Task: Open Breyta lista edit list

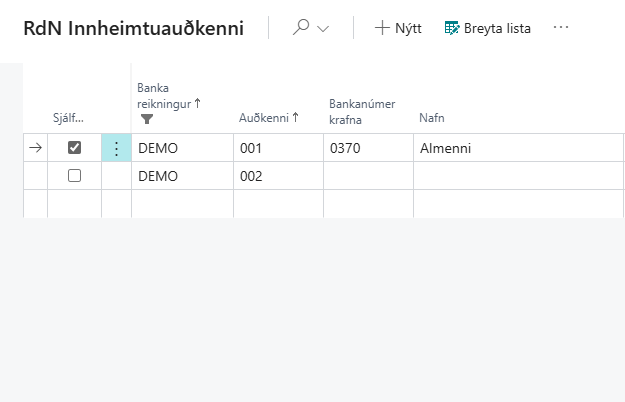Action: [x=487, y=28]
